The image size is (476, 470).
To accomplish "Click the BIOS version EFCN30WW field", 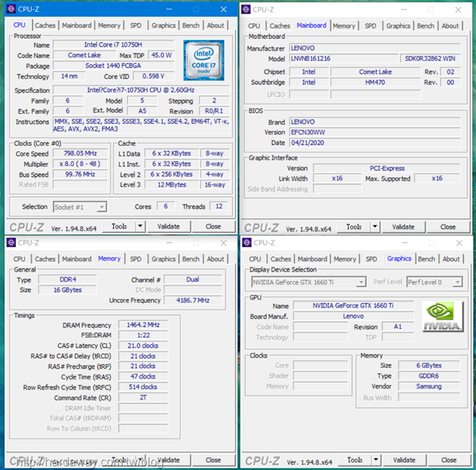I will [x=375, y=132].
